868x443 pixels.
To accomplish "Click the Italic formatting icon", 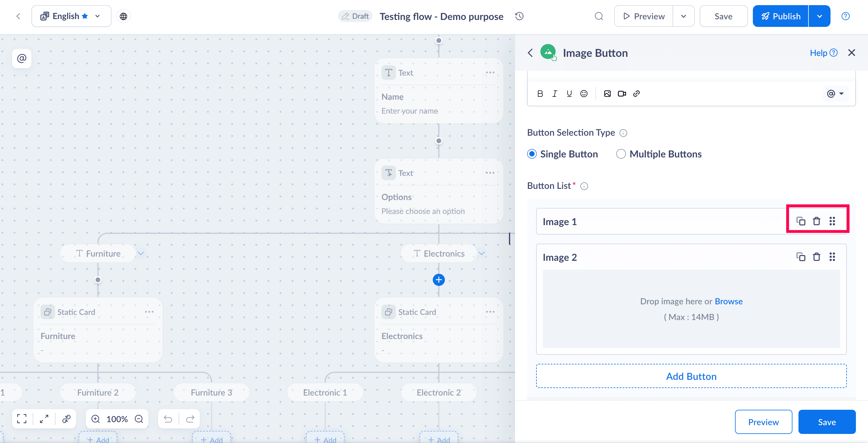I will pos(555,94).
